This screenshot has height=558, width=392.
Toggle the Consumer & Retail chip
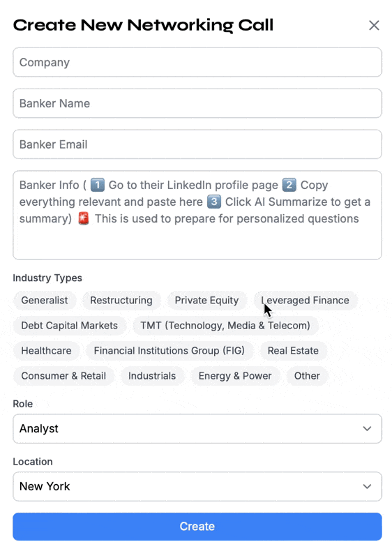[63, 376]
